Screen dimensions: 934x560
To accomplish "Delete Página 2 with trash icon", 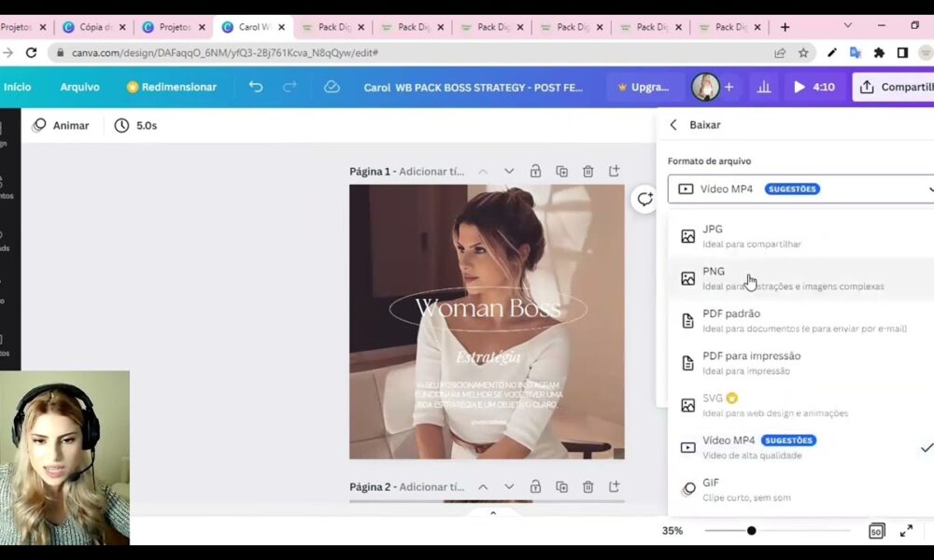I will [587, 487].
